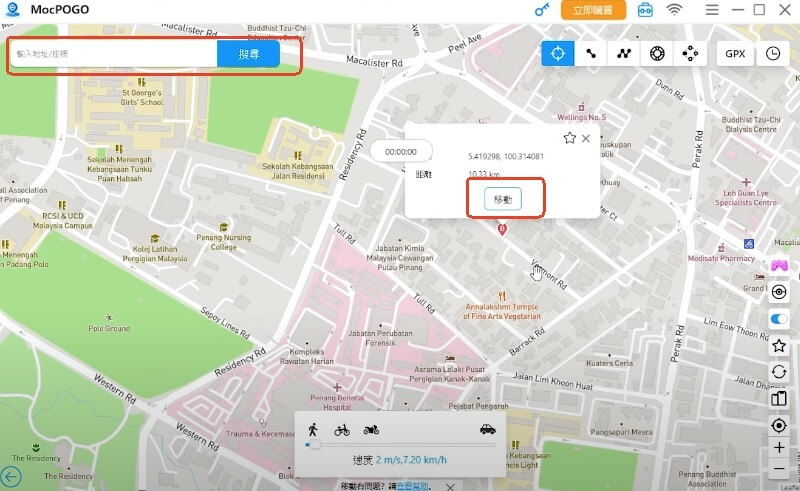Select bicycle speed icon
Screen dimensions: 800x491
pos(342,430)
